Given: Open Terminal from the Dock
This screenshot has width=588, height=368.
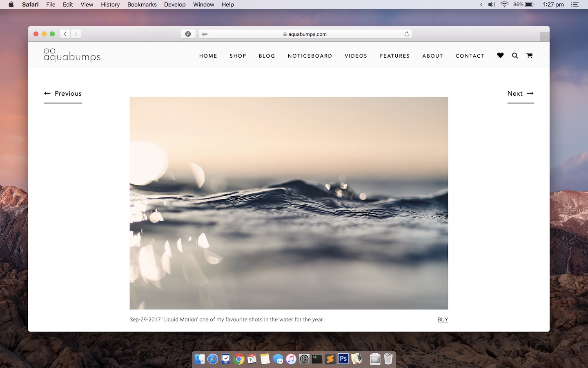Looking at the screenshot, I should (317, 359).
